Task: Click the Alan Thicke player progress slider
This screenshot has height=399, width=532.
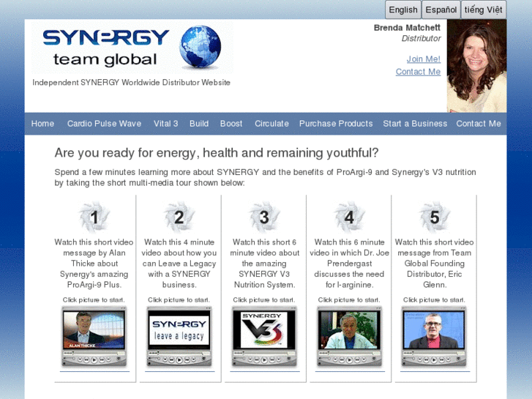Action: pos(94,353)
